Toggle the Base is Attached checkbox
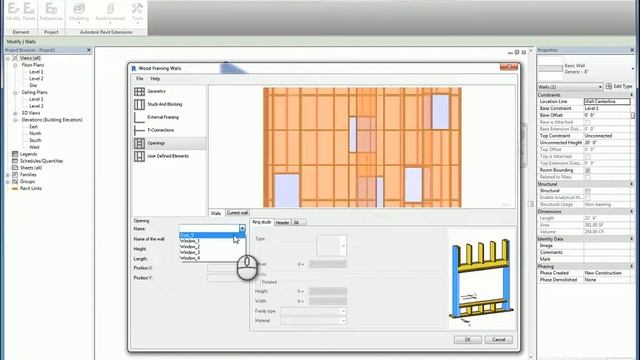The image size is (640, 360). click(588, 122)
